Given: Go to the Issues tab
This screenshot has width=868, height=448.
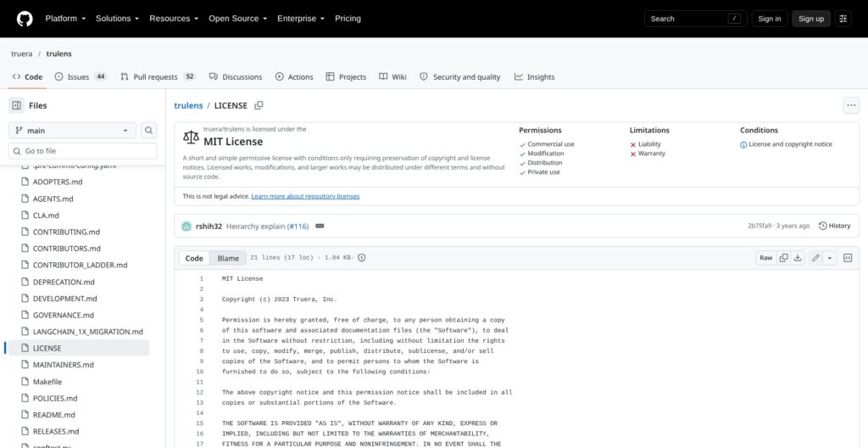Looking at the screenshot, I should pyautogui.click(x=81, y=77).
